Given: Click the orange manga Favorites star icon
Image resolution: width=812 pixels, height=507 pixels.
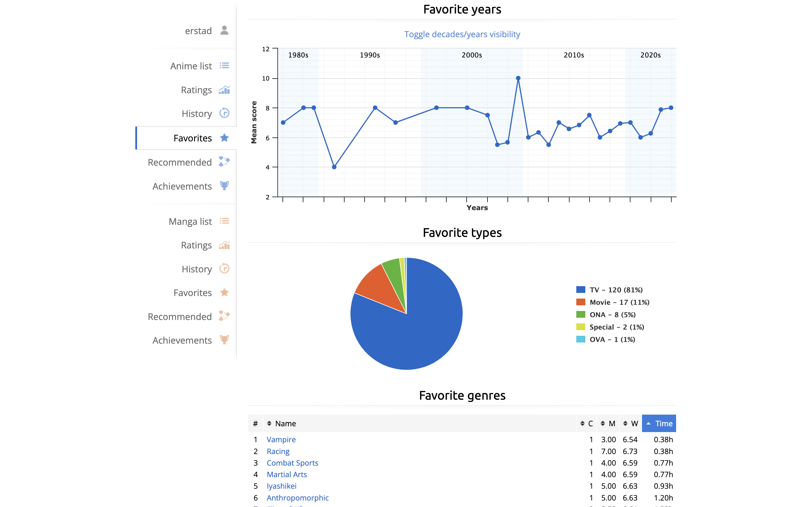Looking at the screenshot, I should click(224, 292).
